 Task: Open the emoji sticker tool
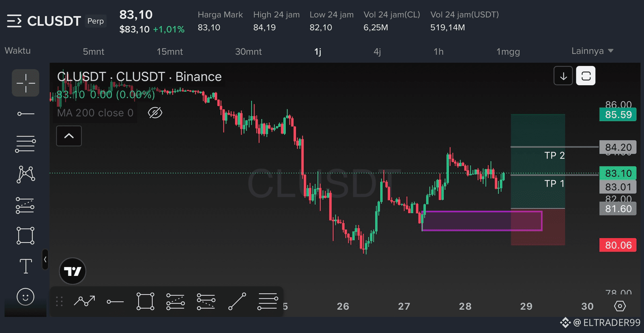[x=25, y=297]
